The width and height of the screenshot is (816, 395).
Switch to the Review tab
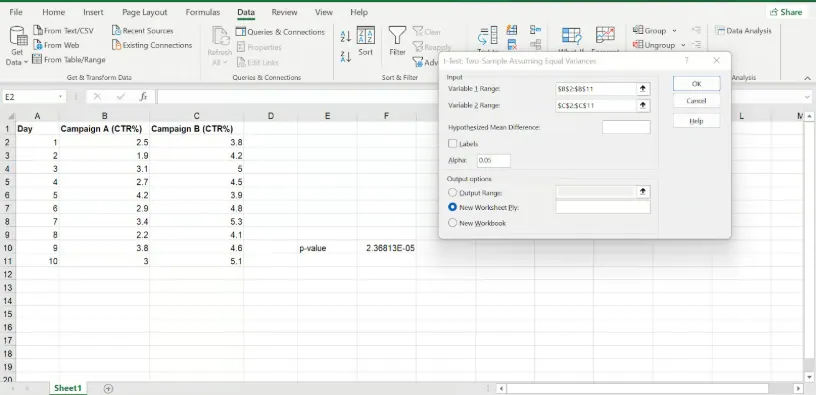pos(284,12)
